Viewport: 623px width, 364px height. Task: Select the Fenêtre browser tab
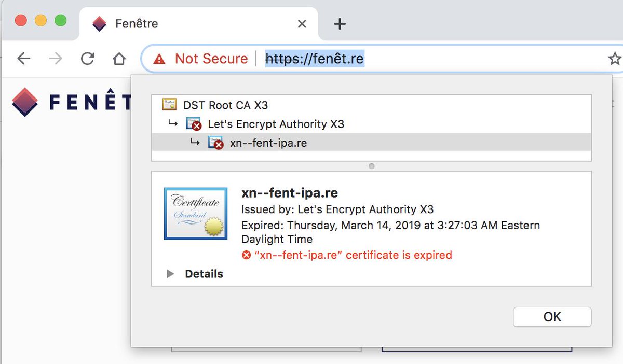click(x=199, y=24)
